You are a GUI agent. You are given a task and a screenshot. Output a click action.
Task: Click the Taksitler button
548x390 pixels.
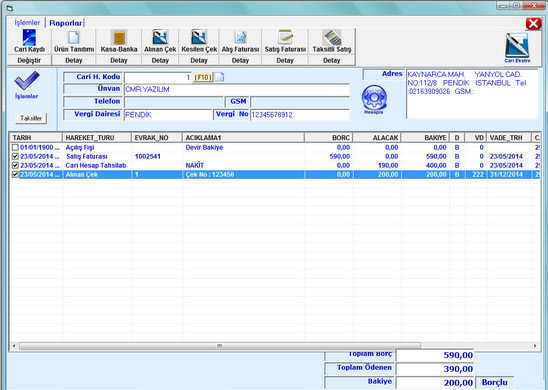click(x=31, y=118)
